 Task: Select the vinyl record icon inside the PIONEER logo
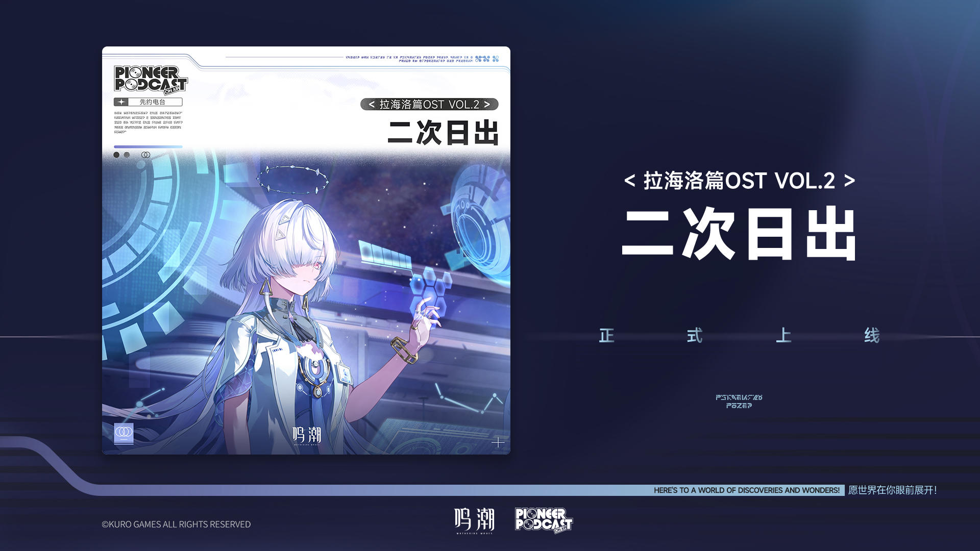click(x=135, y=72)
